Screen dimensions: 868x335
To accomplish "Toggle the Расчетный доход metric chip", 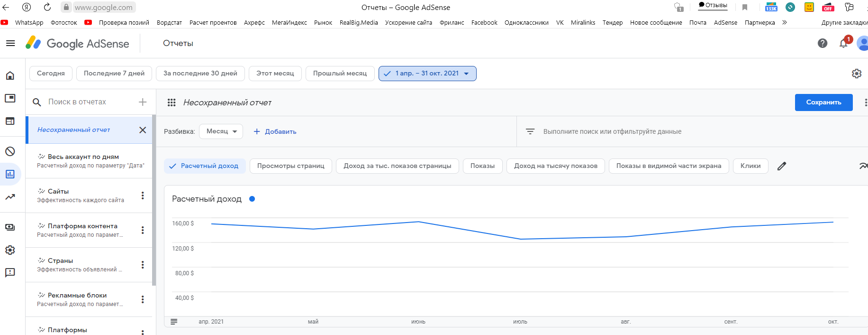I will [x=205, y=166].
